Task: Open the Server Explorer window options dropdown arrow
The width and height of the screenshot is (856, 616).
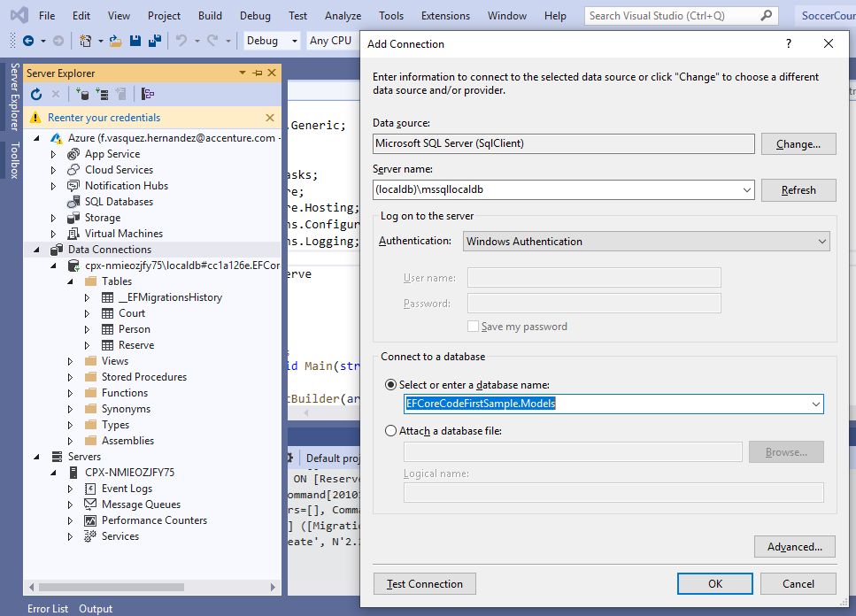Action: click(x=243, y=73)
